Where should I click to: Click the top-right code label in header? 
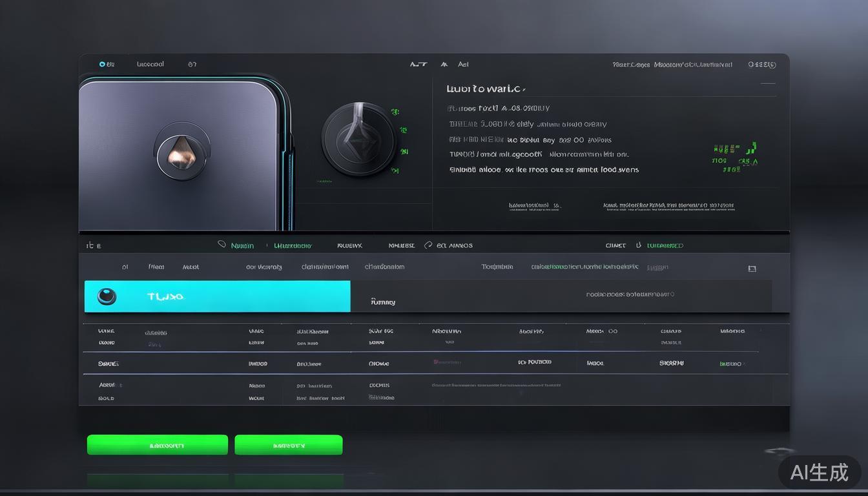click(761, 65)
